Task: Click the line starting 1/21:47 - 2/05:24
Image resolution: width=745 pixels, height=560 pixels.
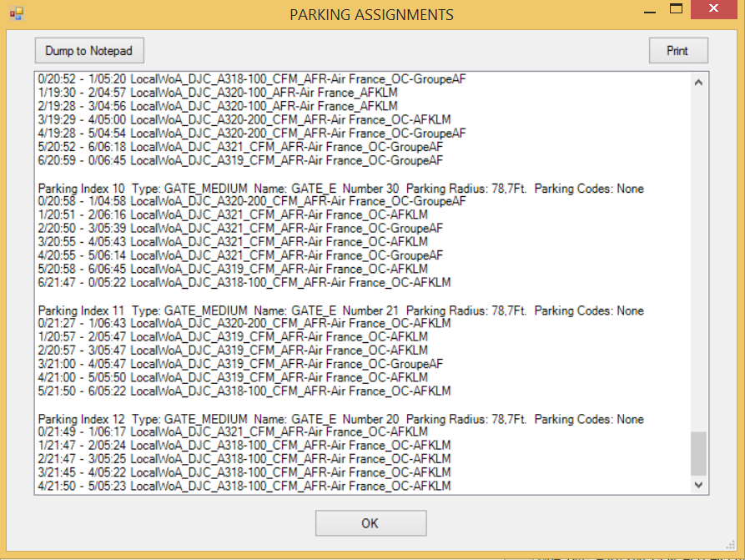Action: tap(244, 446)
